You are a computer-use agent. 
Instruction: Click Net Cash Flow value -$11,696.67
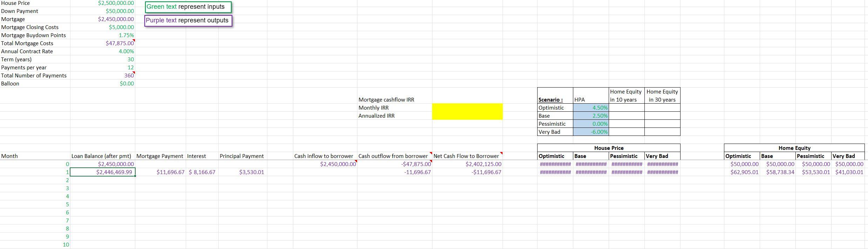click(x=486, y=172)
